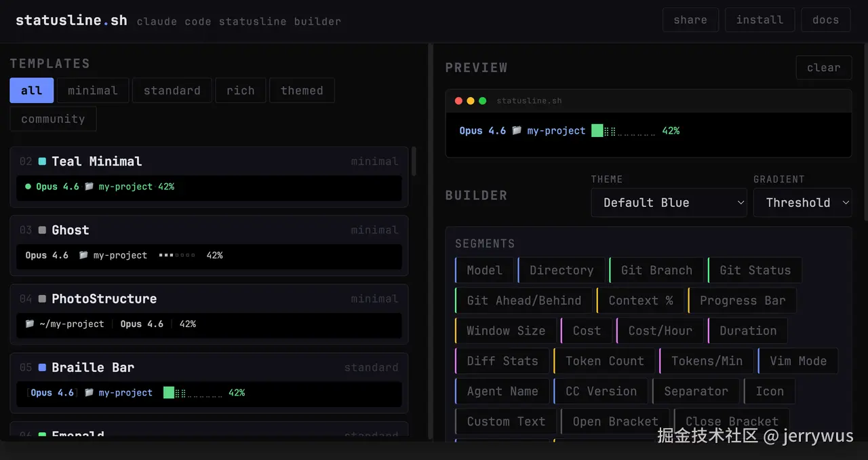The image size is (868, 460).
Task: Click folder icon in preview statusline
Action: point(517,130)
